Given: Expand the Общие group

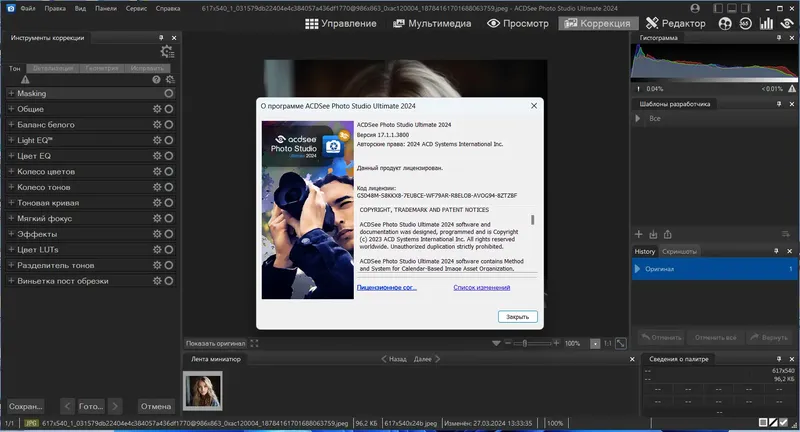Looking at the screenshot, I should click(11, 109).
